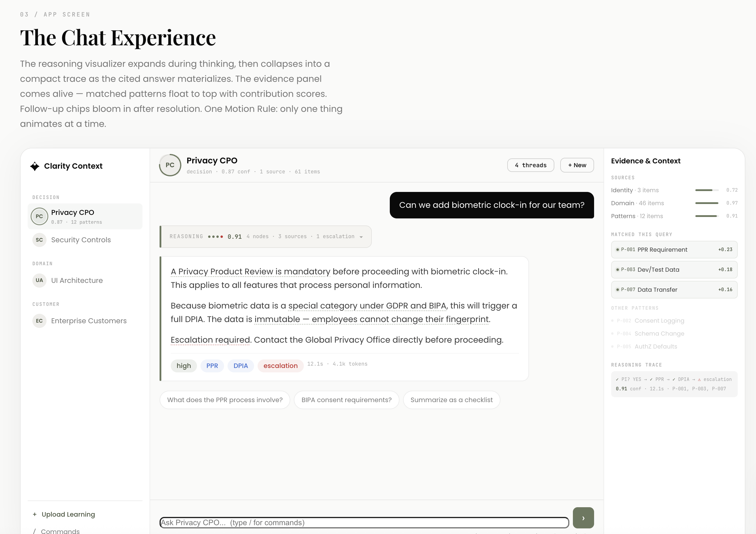Click the SC avatar icon for Security Controls

[x=39, y=240]
